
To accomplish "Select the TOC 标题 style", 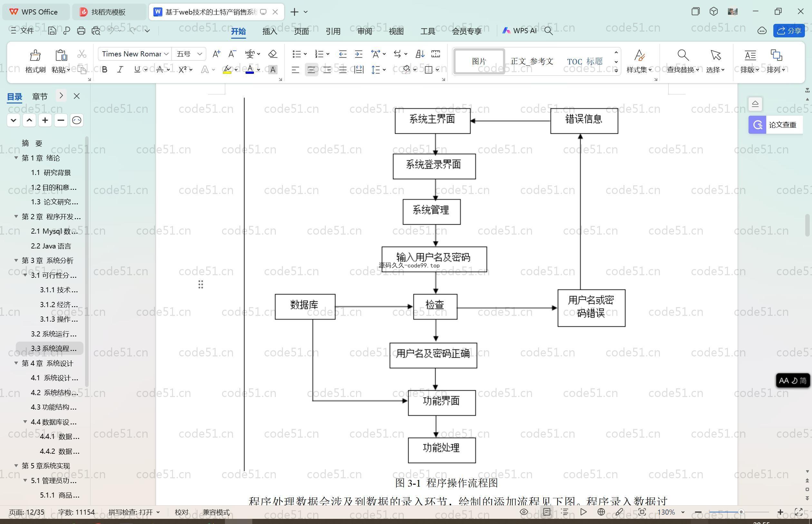I will click(585, 61).
